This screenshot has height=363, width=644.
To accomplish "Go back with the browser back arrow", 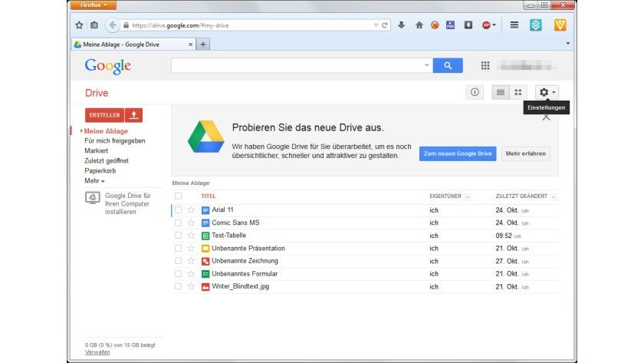I will pos(112,25).
